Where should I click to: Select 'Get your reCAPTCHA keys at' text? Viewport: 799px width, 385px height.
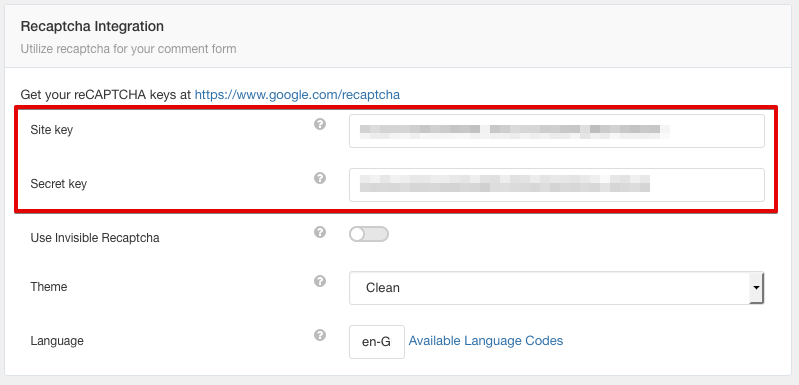click(106, 94)
